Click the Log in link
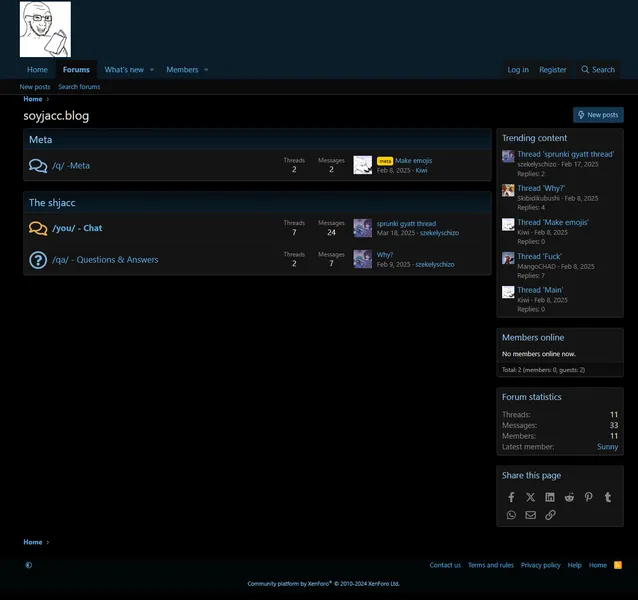This screenshot has height=600, width=638. coord(518,70)
